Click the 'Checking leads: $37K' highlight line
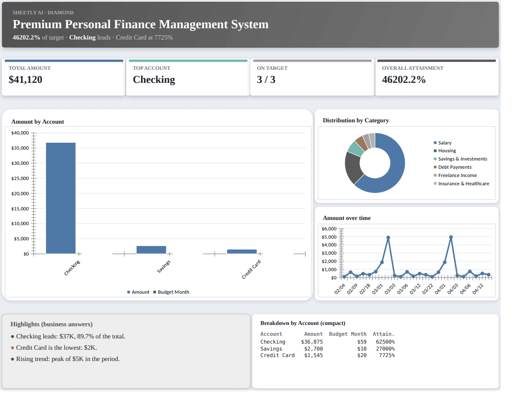The image size is (532, 400). point(71,336)
